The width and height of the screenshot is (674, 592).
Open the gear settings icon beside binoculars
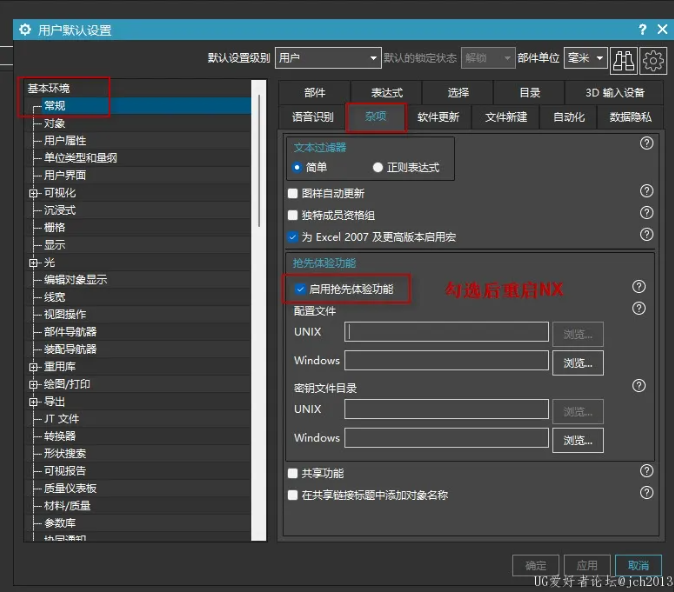point(654,59)
